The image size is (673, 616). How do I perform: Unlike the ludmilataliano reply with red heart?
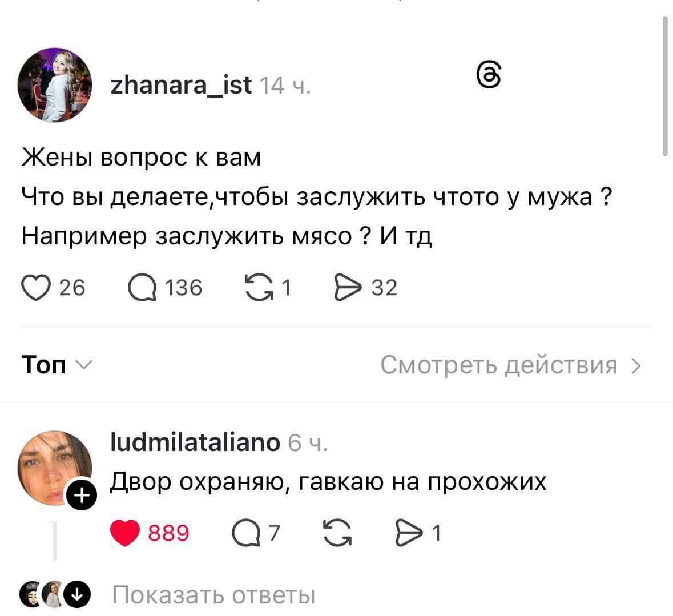click(126, 533)
